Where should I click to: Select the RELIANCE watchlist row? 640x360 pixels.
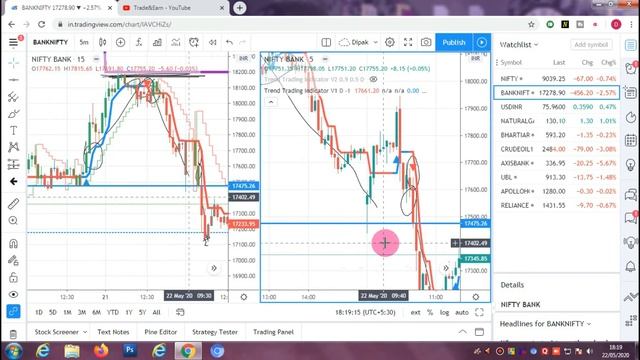[x=557, y=205]
